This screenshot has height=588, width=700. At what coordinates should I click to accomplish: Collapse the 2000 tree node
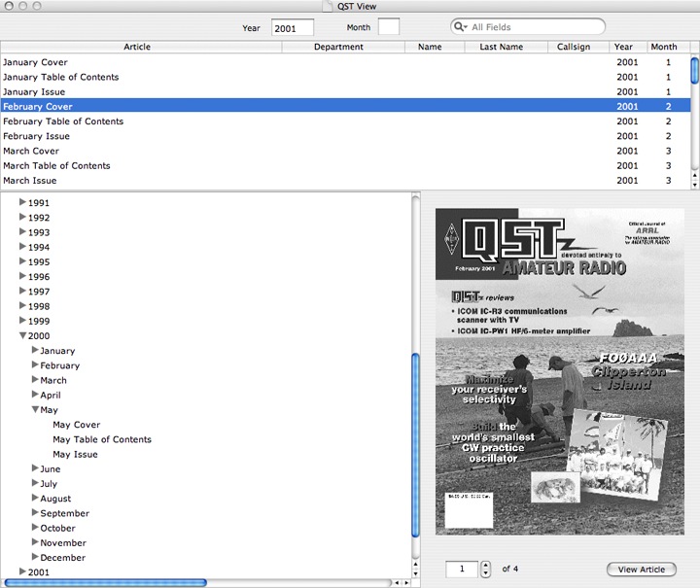click(x=22, y=335)
